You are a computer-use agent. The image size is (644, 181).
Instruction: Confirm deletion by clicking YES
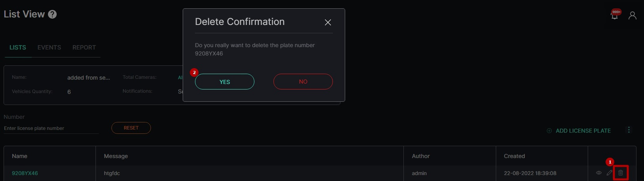225,82
